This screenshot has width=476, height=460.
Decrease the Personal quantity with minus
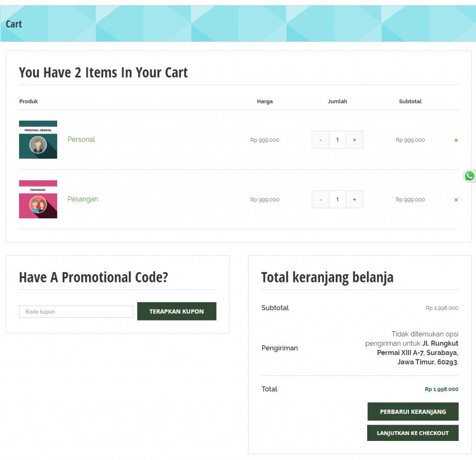point(320,140)
